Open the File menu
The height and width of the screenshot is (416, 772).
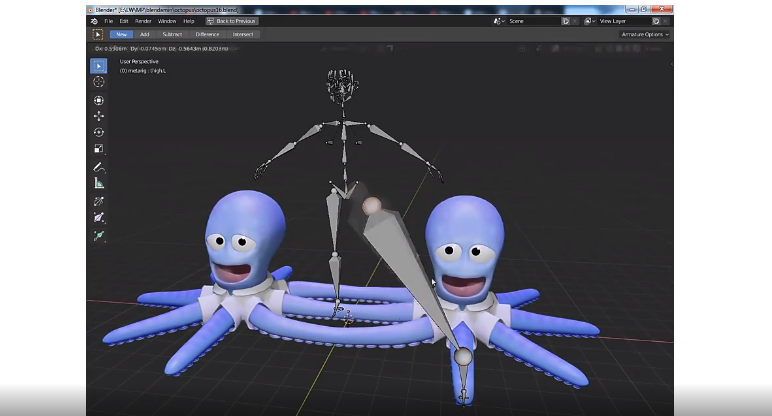pyautogui.click(x=108, y=20)
